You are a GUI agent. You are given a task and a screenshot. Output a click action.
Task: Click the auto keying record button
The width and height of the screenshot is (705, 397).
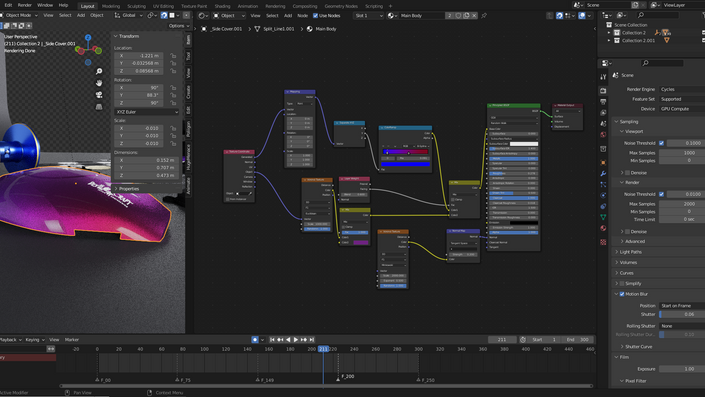(255, 340)
